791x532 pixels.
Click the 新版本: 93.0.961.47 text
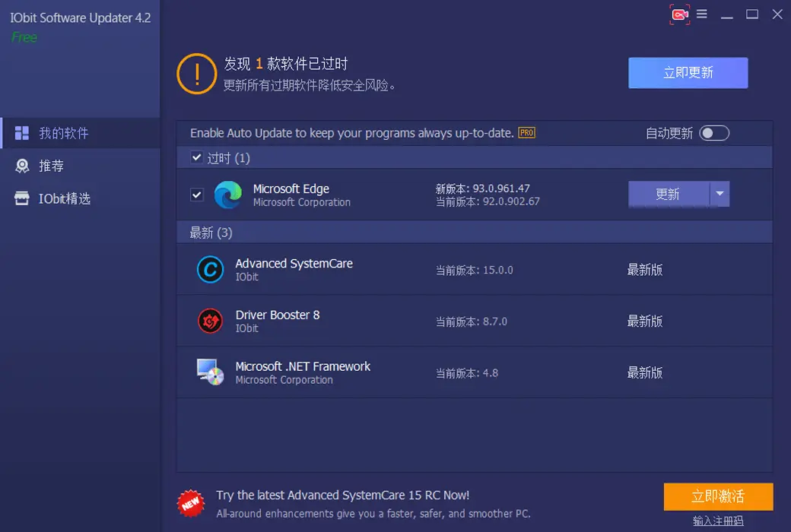coord(483,188)
